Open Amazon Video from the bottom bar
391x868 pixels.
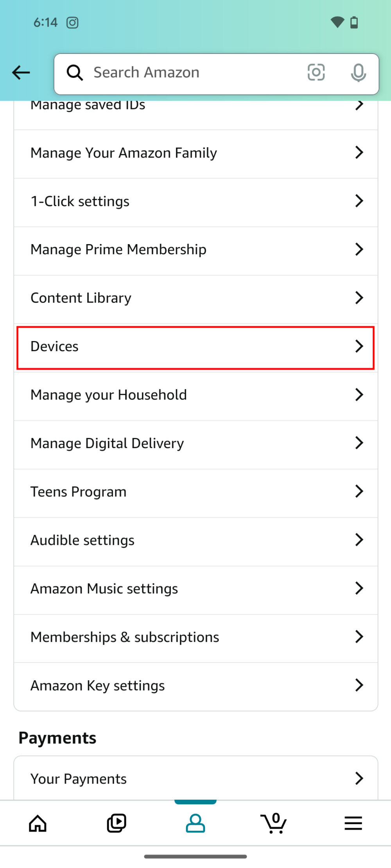[117, 823]
